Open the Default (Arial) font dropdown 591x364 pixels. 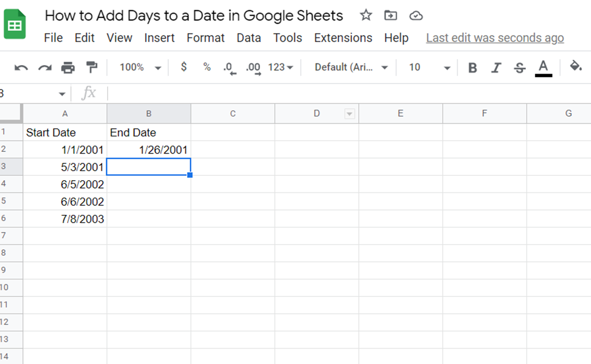point(352,67)
